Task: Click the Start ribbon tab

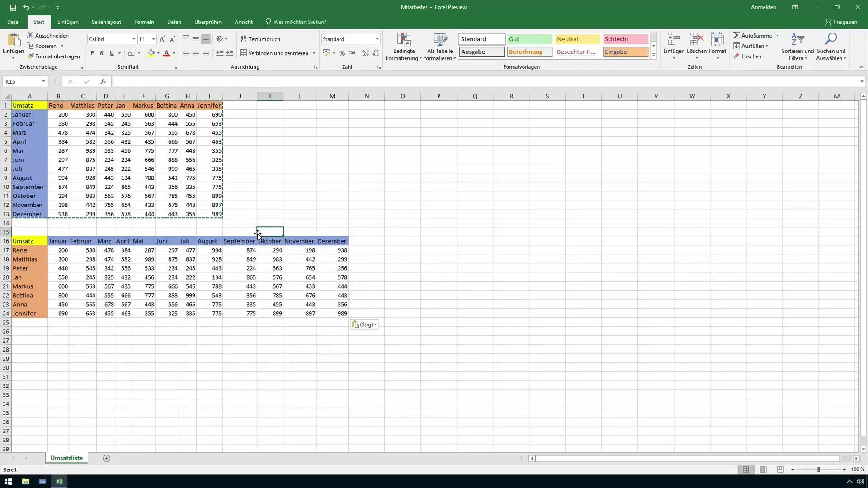Action: (38, 22)
